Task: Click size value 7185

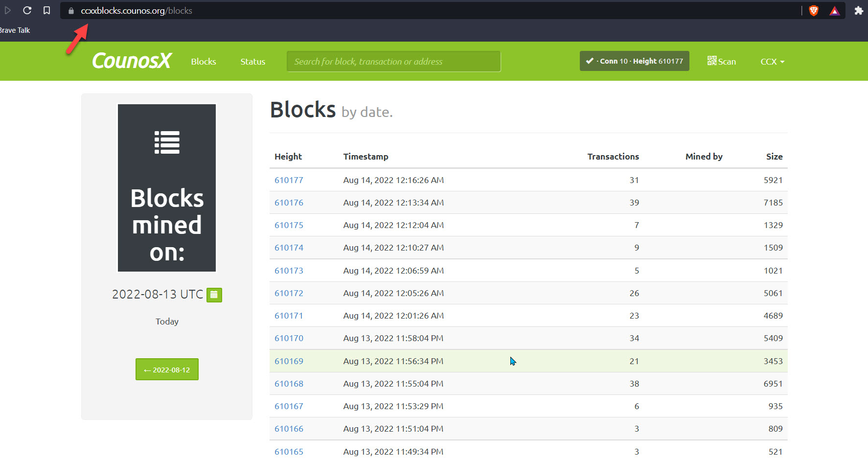Action: [773, 203]
